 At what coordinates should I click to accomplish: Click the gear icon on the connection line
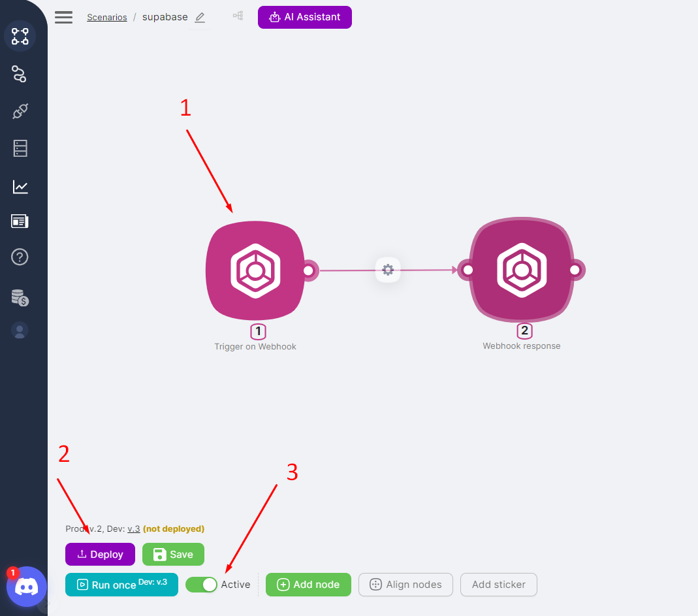(x=388, y=269)
